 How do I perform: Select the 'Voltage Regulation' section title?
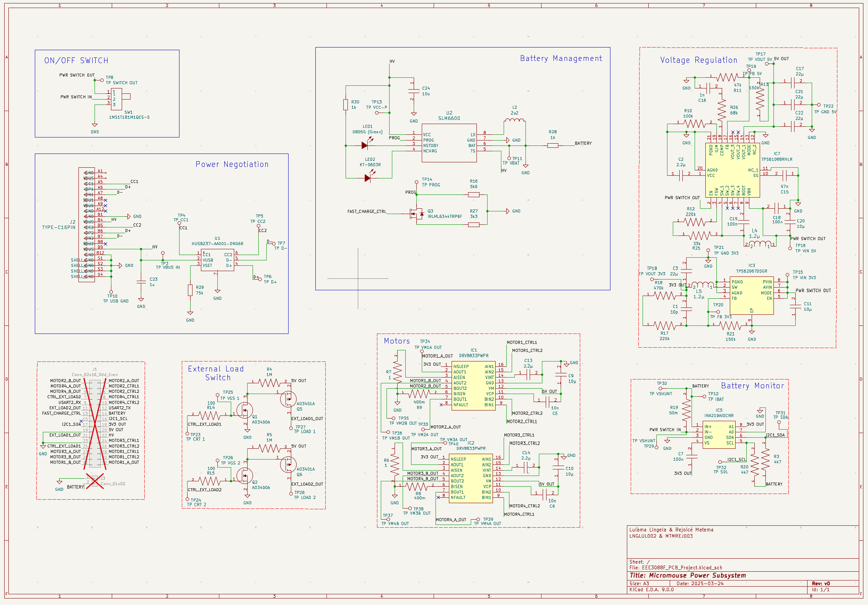click(699, 60)
